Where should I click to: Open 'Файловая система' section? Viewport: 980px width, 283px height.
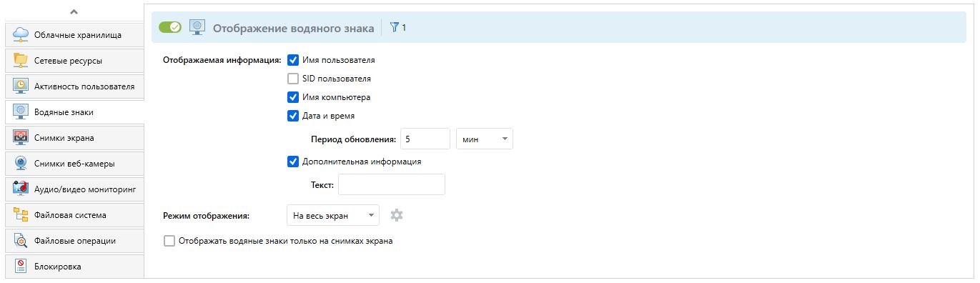point(74,214)
